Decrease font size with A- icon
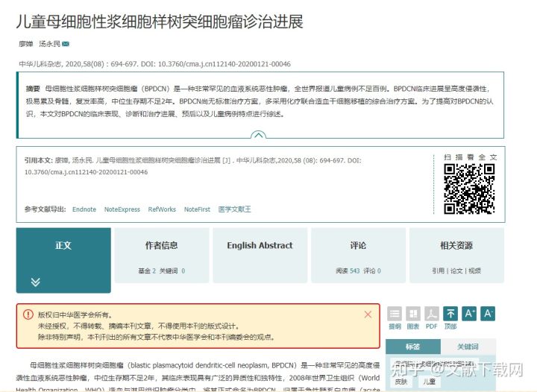Image resolution: width=537 pixels, height=392 pixels. tap(489, 314)
